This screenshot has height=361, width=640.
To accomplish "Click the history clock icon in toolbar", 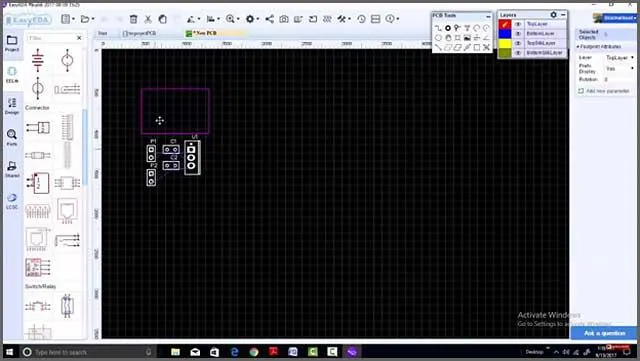I will [361, 19].
